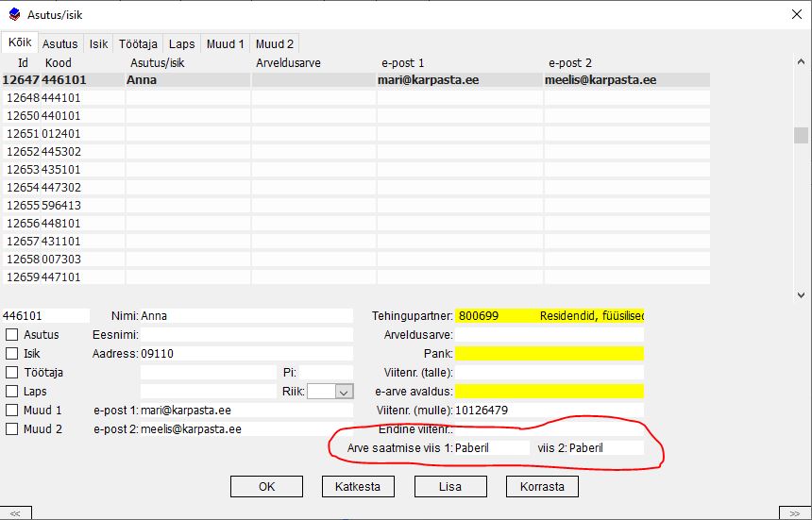Enable the Asutus checkbox
The image size is (812, 520).
pos(12,335)
